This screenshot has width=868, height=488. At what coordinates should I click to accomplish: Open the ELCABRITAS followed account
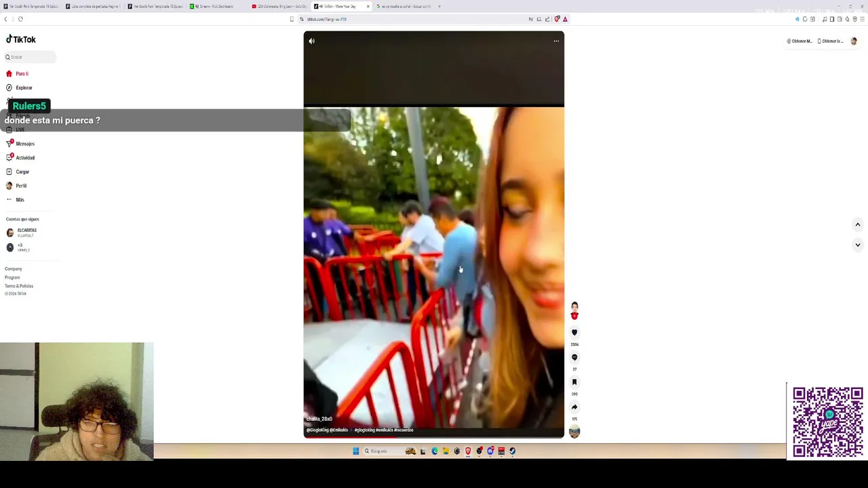pos(22,232)
